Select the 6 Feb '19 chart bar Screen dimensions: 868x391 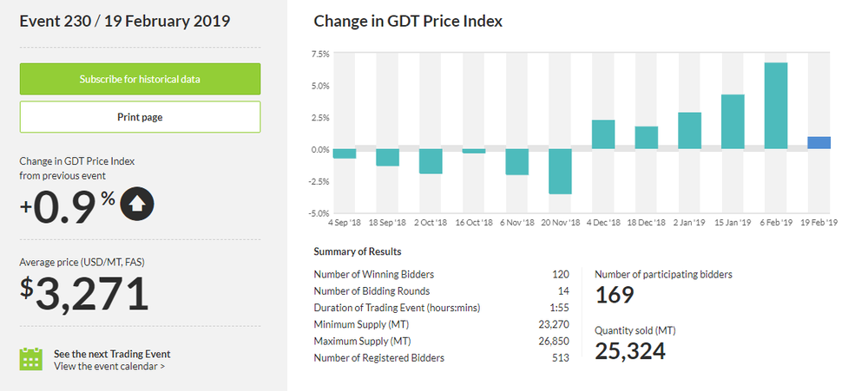click(x=776, y=106)
